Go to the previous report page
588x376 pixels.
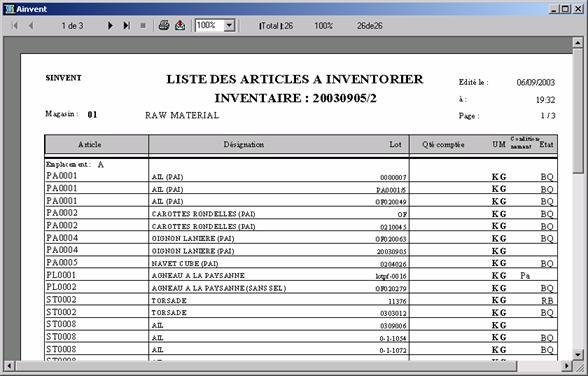pyautogui.click(x=31, y=26)
